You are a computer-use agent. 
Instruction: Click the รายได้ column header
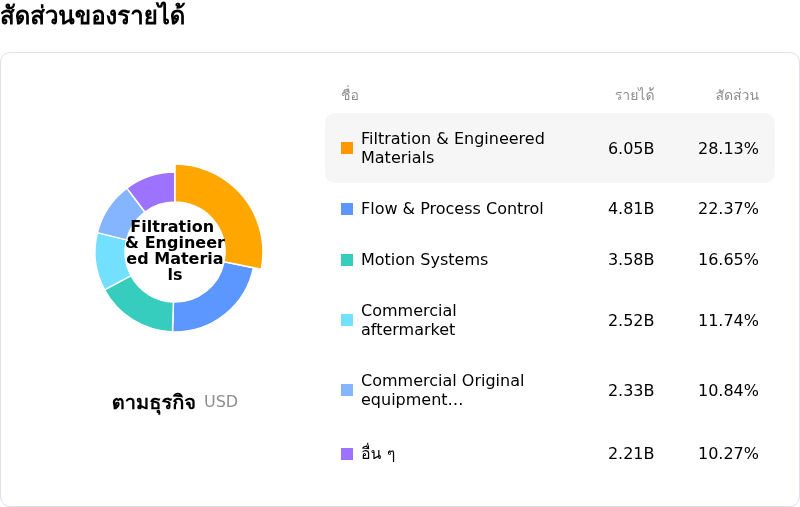pyautogui.click(x=635, y=95)
